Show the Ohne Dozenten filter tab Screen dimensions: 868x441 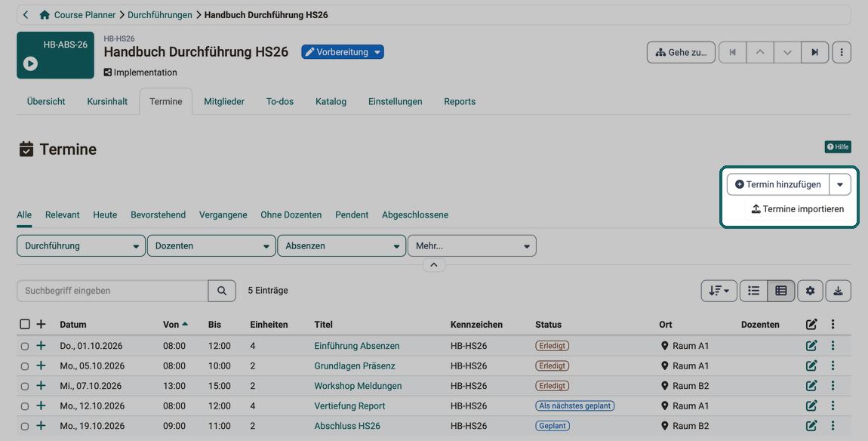coord(291,215)
